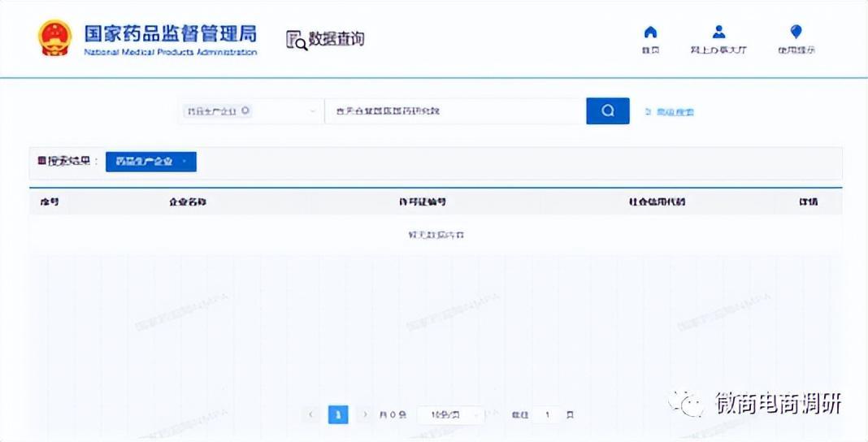Image resolution: width=868 pixels, height=442 pixels.
Task: Click the blue magnifier search button
Action: coord(607,111)
